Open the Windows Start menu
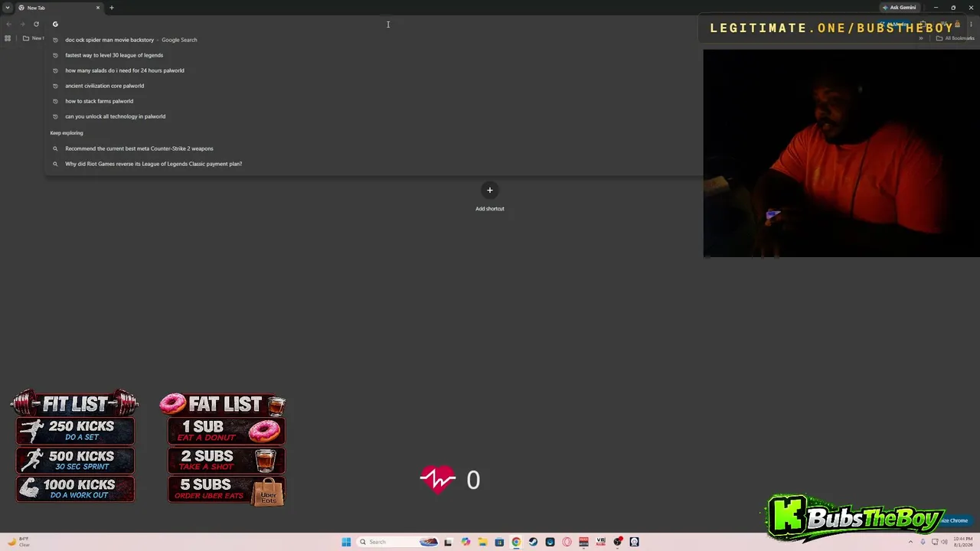This screenshot has width=980, height=551. [346, 542]
